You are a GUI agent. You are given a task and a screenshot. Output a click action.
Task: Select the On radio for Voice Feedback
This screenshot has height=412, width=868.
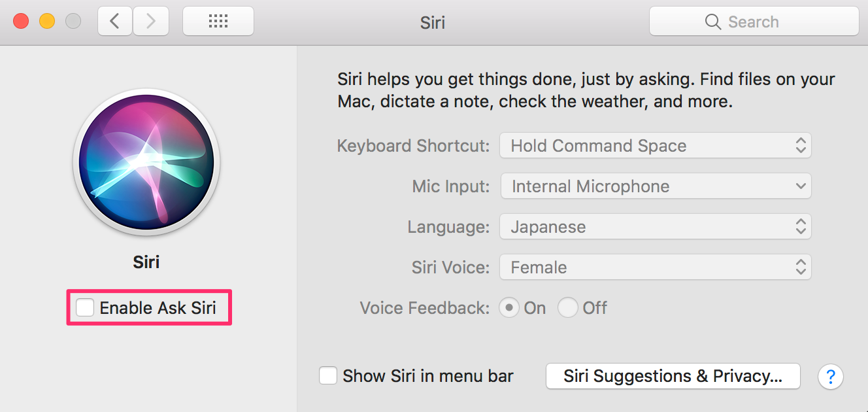pyautogui.click(x=509, y=307)
